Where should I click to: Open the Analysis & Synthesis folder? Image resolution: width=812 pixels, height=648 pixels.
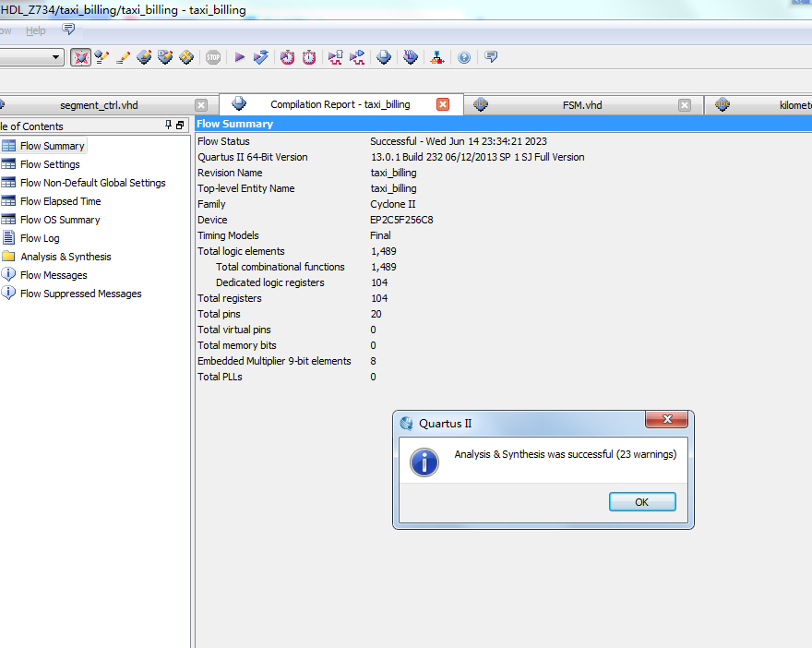[x=66, y=257]
